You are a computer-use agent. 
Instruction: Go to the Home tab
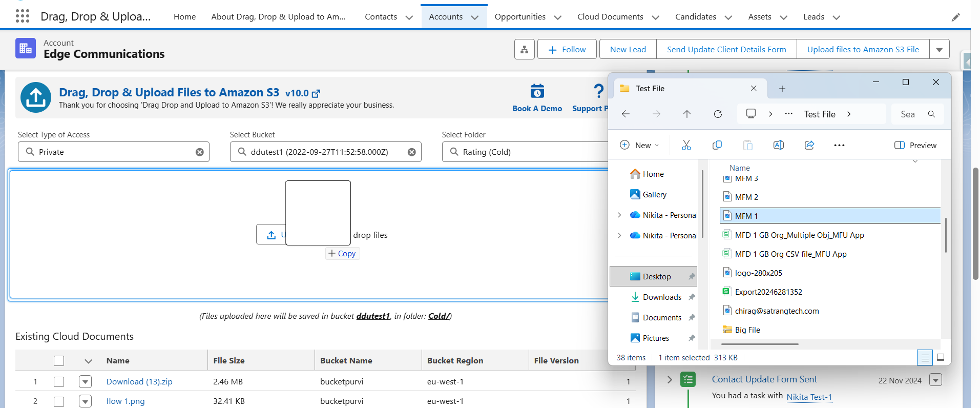pos(184,16)
